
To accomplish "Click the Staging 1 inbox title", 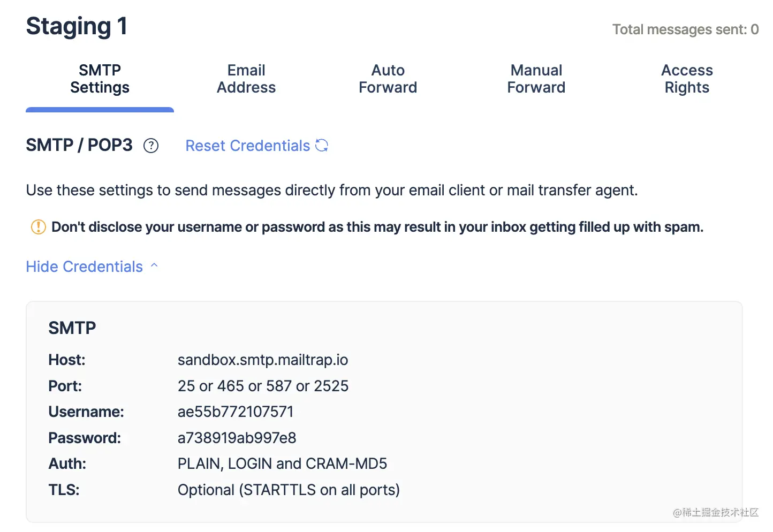I will [x=77, y=26].
